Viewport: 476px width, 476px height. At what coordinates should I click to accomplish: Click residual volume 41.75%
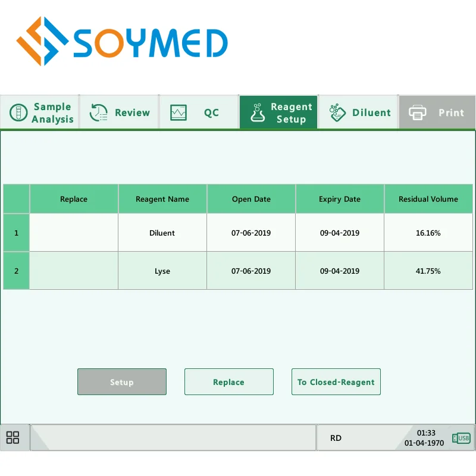(428, 271)
